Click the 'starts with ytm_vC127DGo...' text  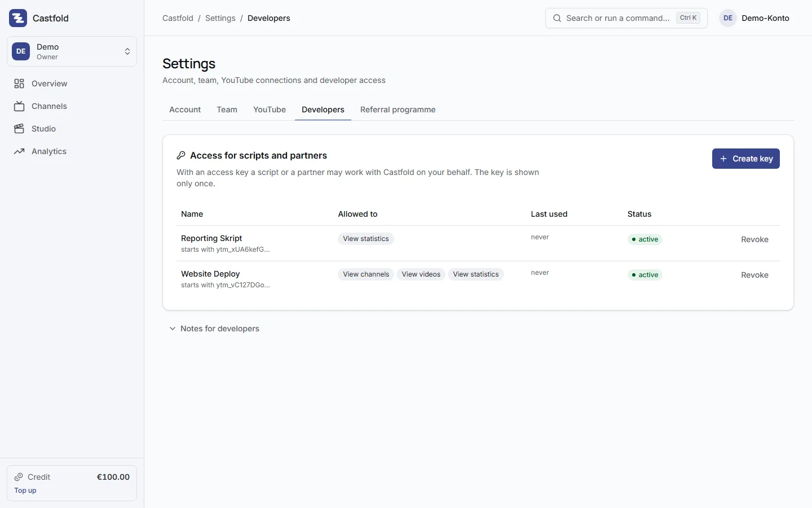coord(226,285)
